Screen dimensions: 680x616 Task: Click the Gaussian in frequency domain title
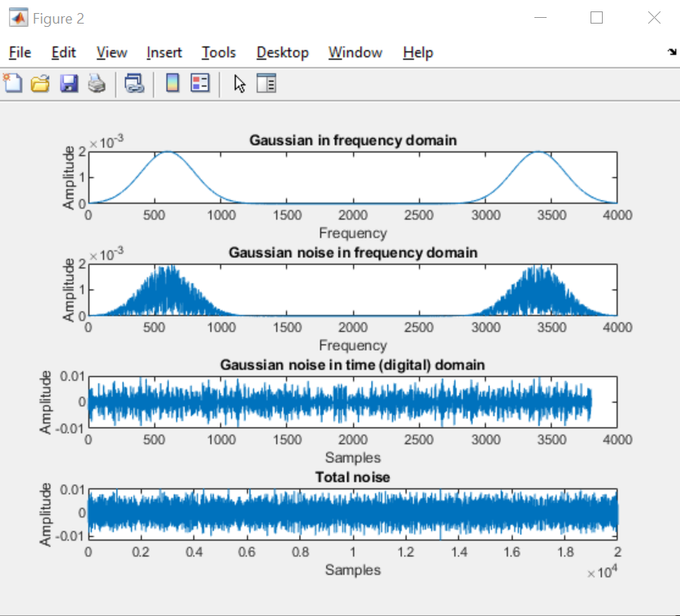pyautogui.click(x=353, y=140)
